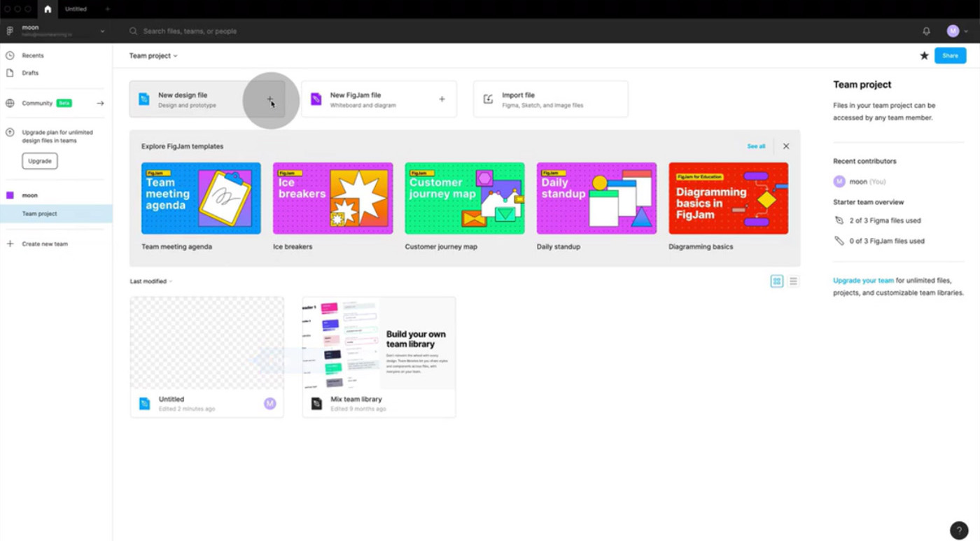Click See all FigJam templates

coord(756,146)
